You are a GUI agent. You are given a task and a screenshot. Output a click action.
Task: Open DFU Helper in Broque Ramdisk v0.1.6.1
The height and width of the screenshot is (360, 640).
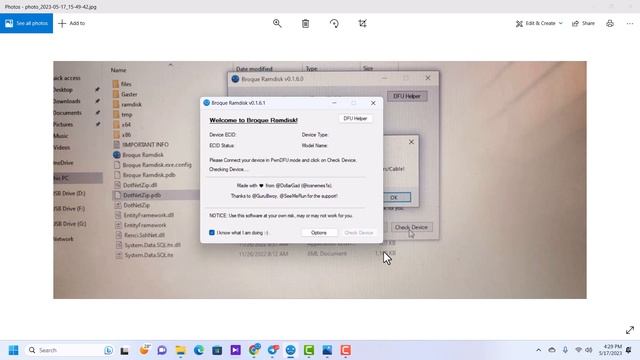pyautogui.click(x=355, y=118)
